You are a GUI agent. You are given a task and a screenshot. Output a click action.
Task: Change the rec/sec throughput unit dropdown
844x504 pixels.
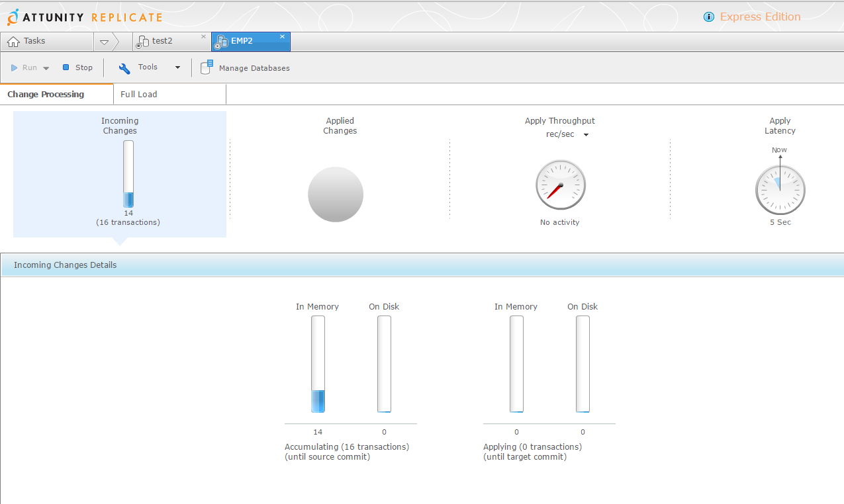tap(565, 134)
